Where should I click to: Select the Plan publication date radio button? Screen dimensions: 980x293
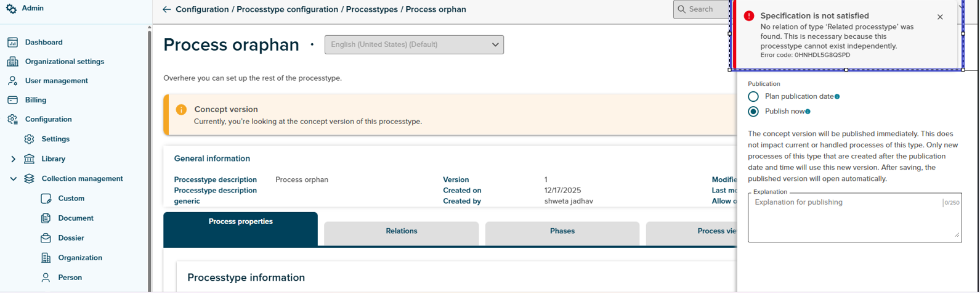(x=753, y=97)
